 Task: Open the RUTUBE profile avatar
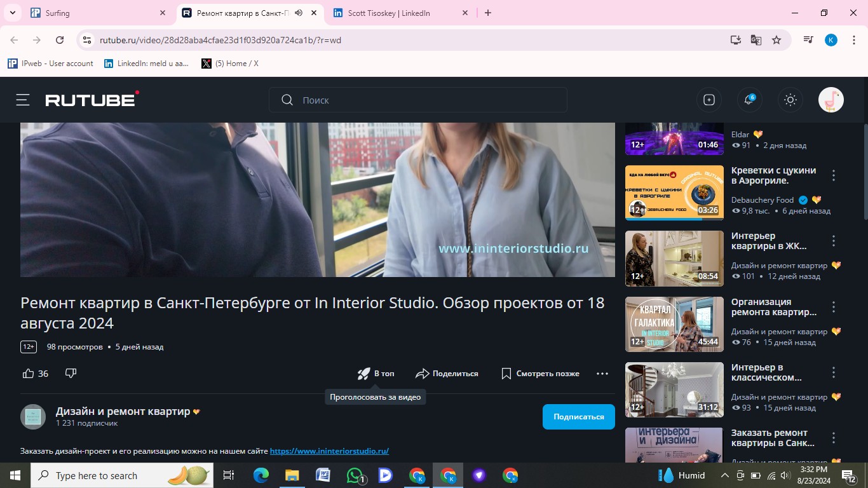pyautogui.click(x=831, y=100)
